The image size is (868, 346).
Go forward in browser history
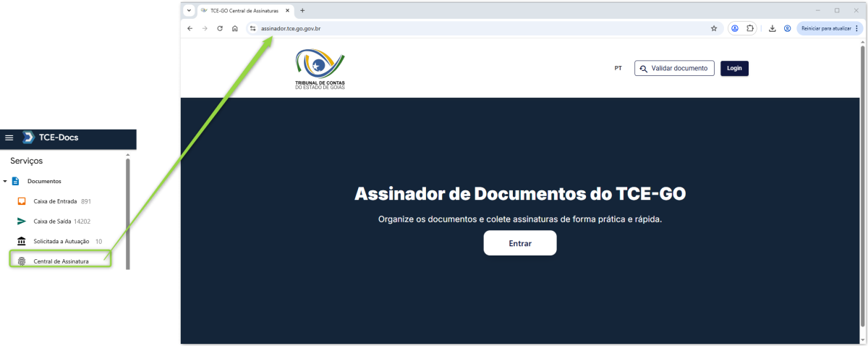tap(205, 28)
